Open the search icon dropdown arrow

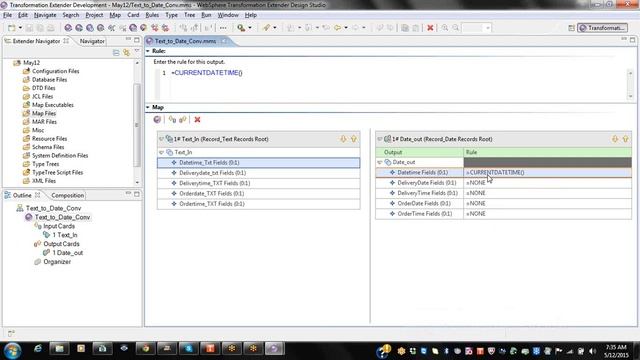point(250,28)
